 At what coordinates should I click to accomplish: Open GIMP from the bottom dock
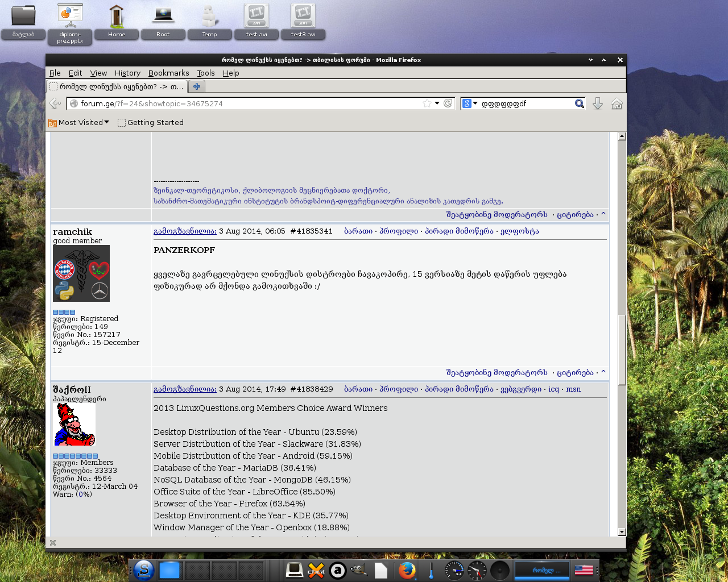(x=359, y=570)
